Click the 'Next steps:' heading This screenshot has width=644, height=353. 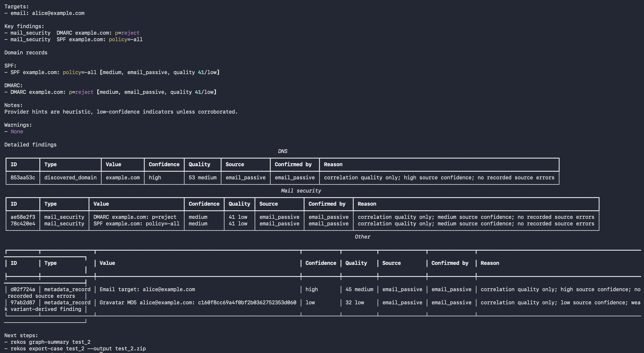pyautogui.click(x=21, y=335)
